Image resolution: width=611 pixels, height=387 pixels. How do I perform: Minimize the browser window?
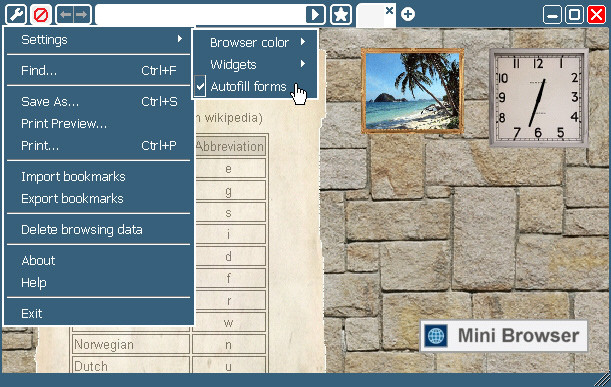(552, 15)
